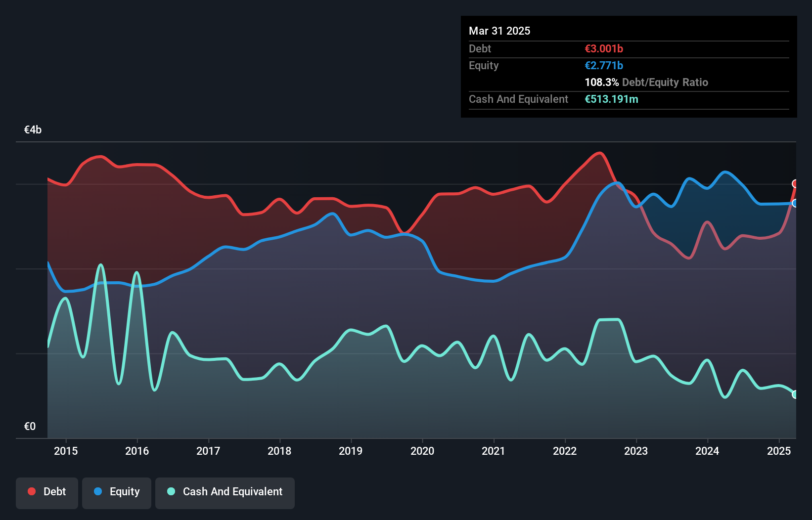Click the 2016 x-axis label
Image resolution: width=812 pixels, height=520 pixels.
coord(137,451)
